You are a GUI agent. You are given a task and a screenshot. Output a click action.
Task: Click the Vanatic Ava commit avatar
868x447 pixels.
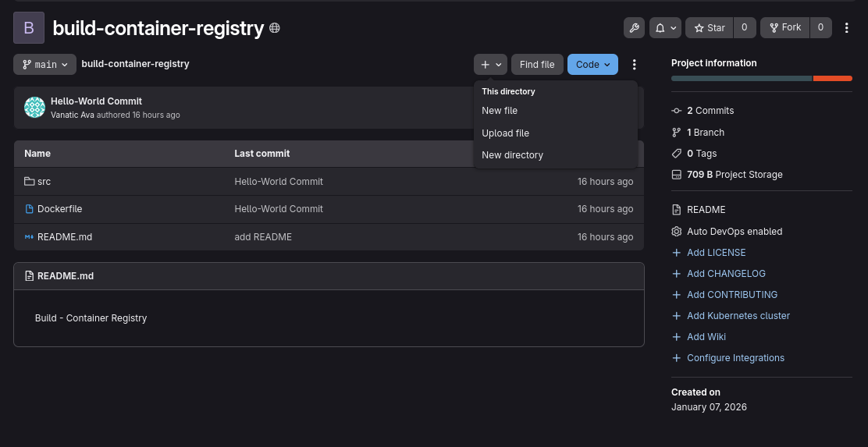pyautogui.click(x=35, y=108)
